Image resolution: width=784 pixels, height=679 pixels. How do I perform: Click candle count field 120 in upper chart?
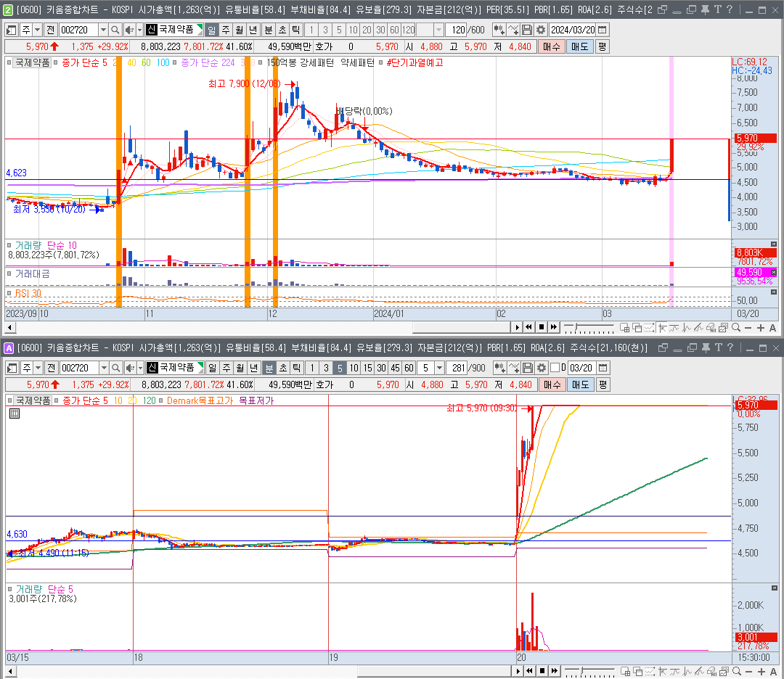[x=459, y=30]
